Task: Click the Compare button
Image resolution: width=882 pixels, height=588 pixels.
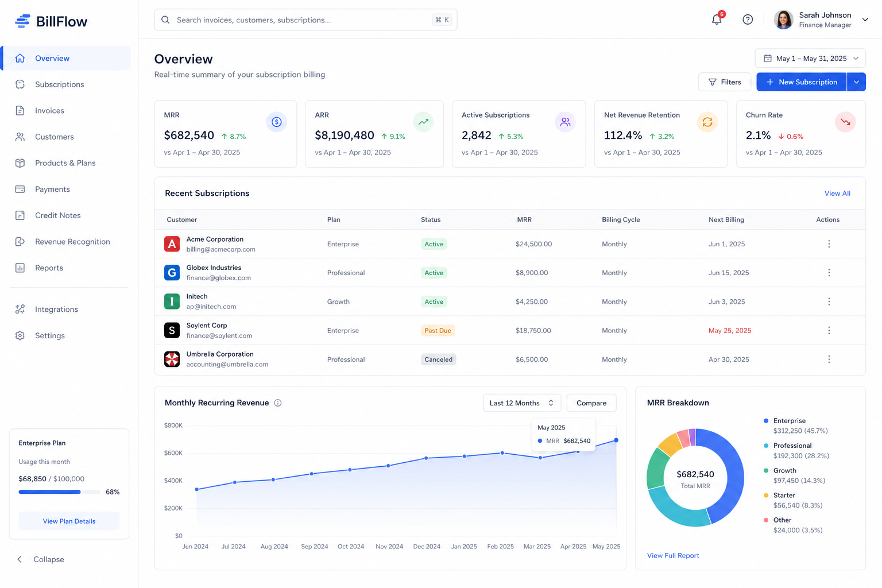Action: [x=591, y=403]
